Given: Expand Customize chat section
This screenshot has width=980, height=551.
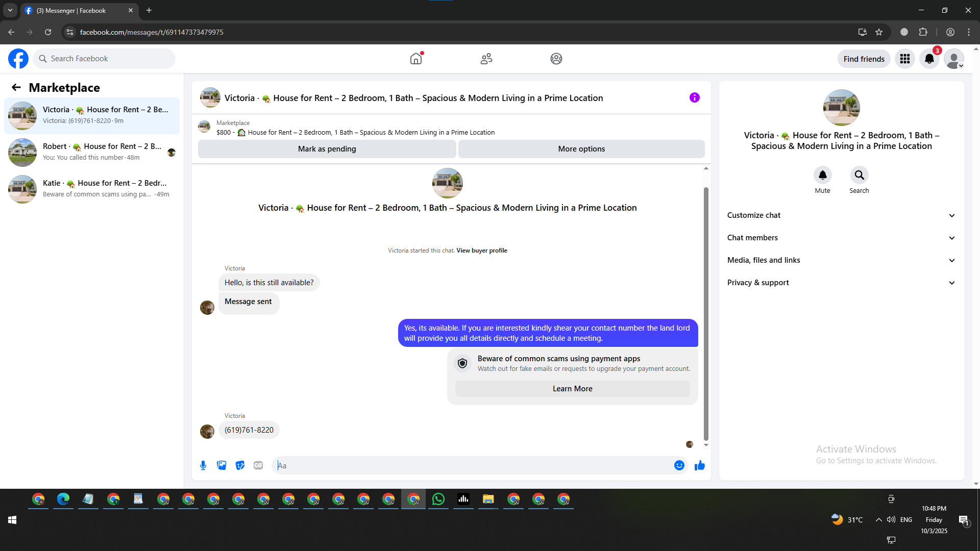Looking at the screenshot, I should pos(841,215).
